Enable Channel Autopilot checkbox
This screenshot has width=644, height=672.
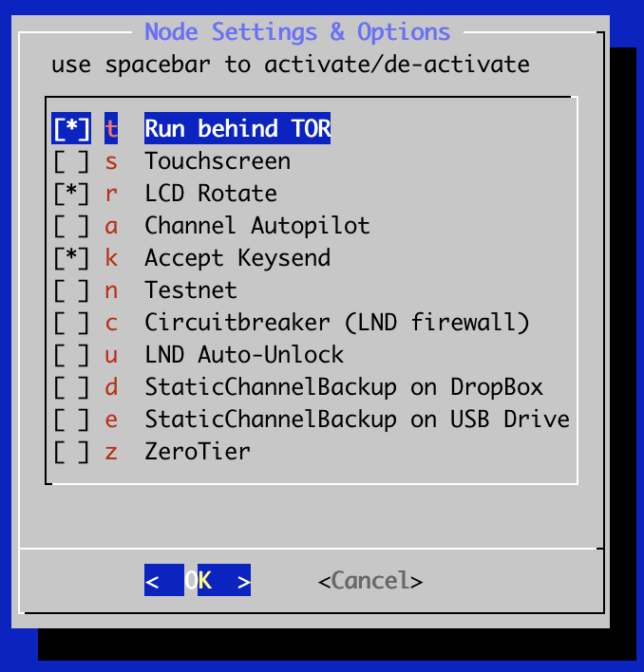pos(71,226)
